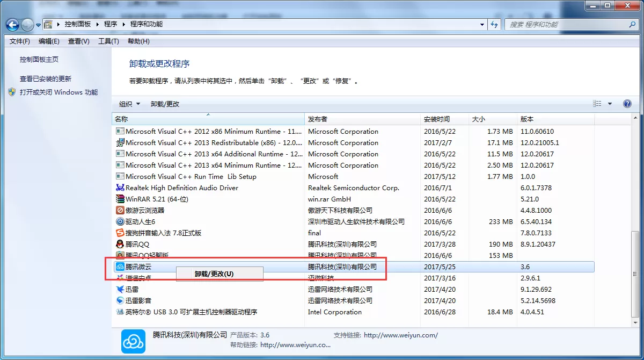Select the 迅雷影音 program name

[x=138, y=300]
